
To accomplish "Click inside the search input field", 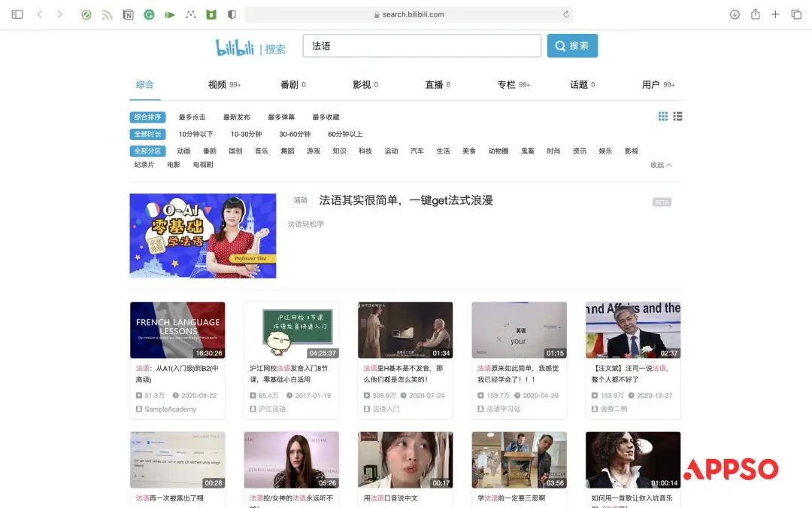I will pos(421,45).
